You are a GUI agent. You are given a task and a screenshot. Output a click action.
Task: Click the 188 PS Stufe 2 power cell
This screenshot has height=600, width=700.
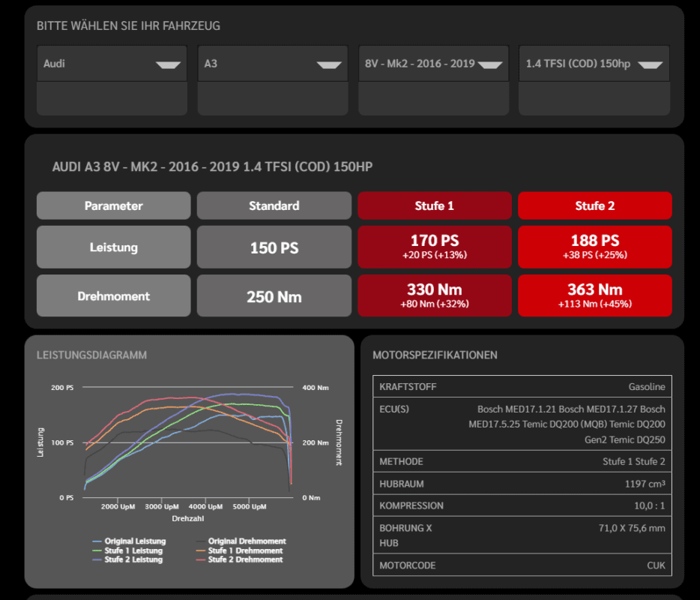coord(595,247)
